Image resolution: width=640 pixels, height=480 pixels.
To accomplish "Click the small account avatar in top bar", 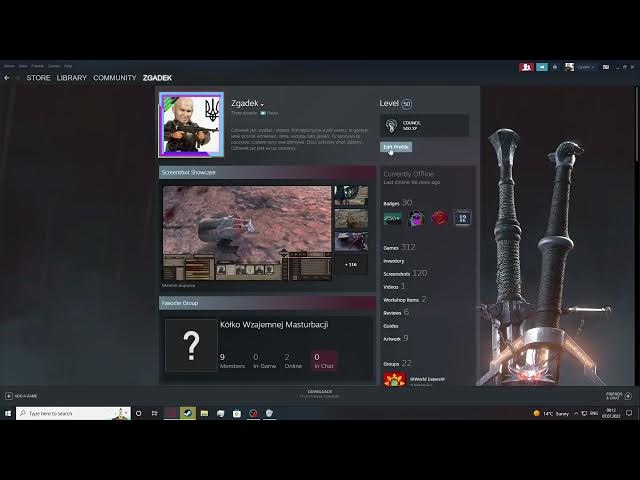I will [569, 67].
